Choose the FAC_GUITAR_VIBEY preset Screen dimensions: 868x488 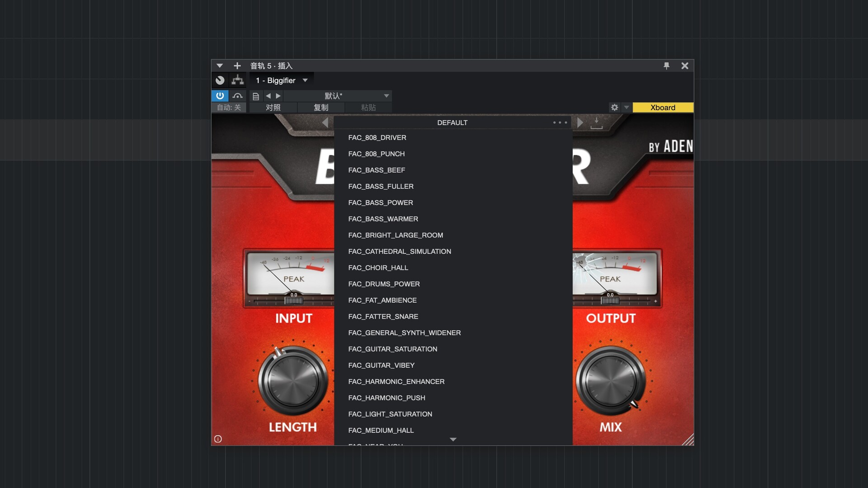pyautogui.click(x=381, y=365)
